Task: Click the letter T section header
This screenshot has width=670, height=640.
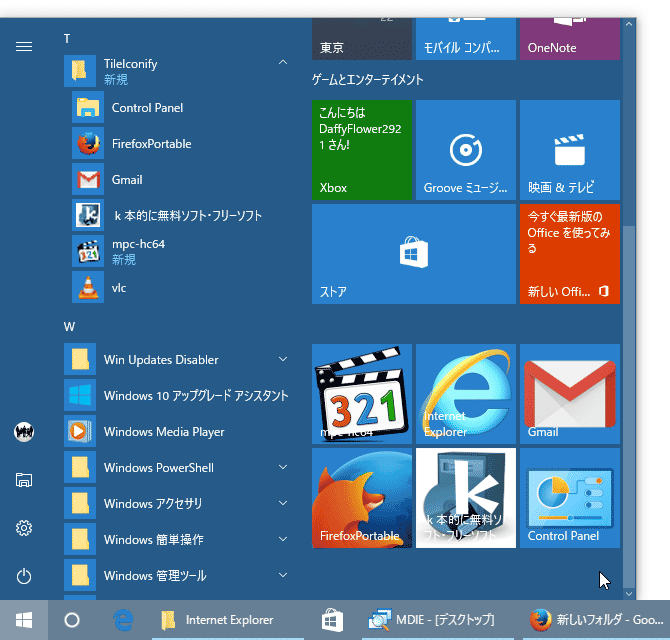Action: pyautogui.click(x=67, y=39)
